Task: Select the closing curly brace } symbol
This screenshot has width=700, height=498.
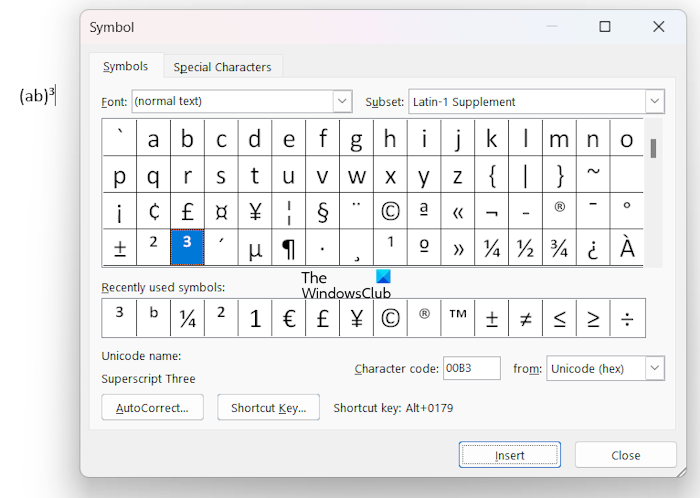Action: click(x=559, y=174)
